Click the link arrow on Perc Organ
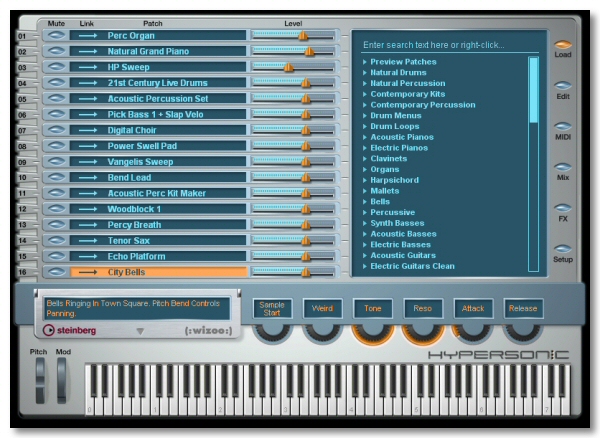Image resolution: width=600 pixels, height=438 pixels. (88, 36)
